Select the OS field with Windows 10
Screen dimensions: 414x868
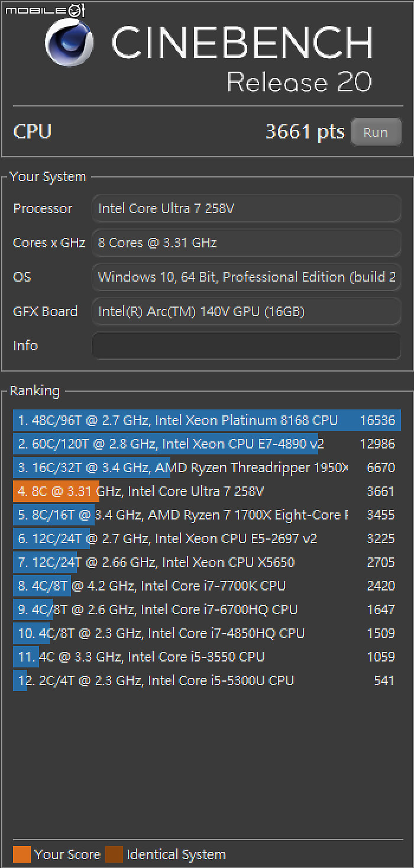pyautogui.click(x=247, y=277)
